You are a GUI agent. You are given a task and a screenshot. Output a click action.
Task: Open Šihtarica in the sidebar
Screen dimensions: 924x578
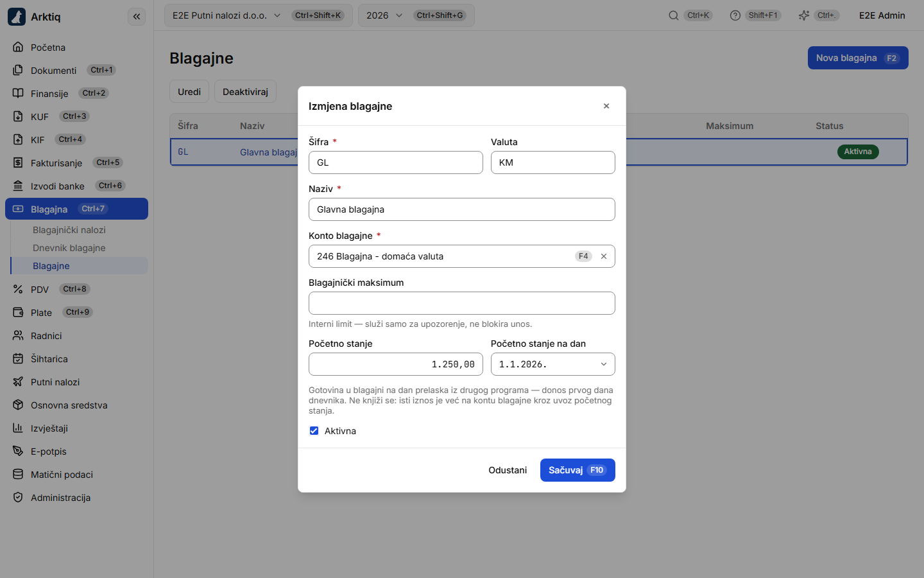76,358
